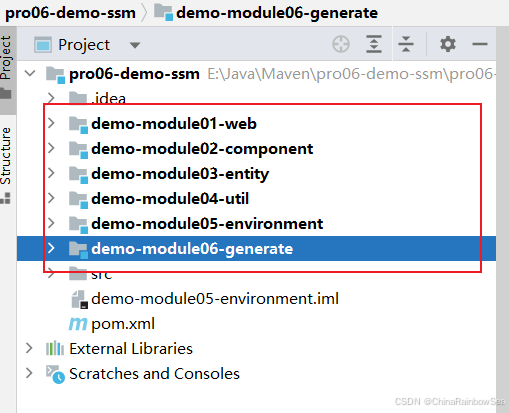
Task: Collapse the pro06-demo-ssm root node
Action: 30,73
